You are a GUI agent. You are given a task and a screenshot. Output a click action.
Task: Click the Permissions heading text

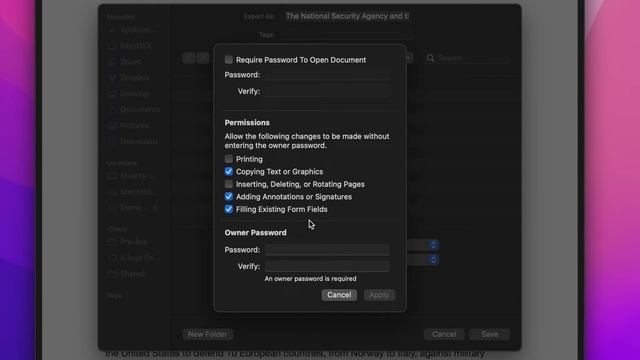click(247, 122)
